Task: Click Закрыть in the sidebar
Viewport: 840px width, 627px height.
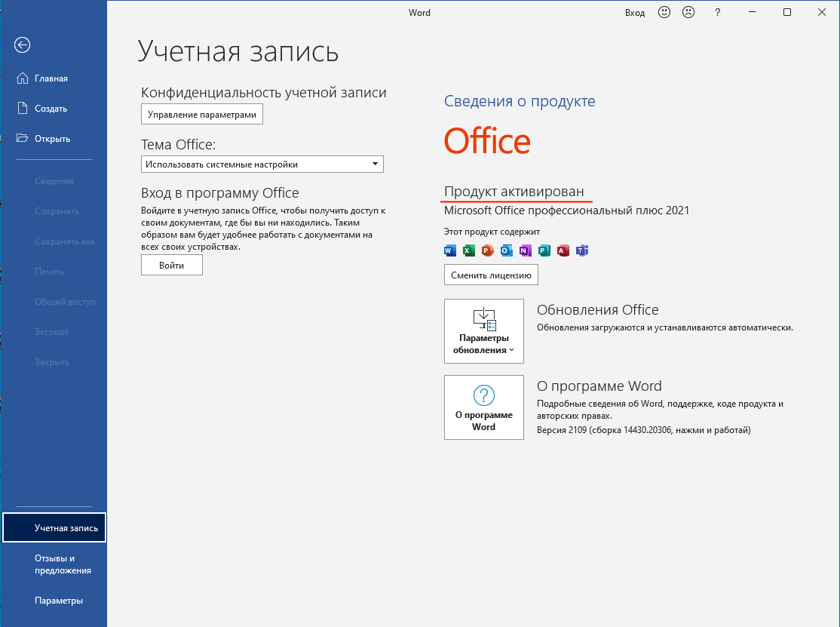Action: (54, 362)
